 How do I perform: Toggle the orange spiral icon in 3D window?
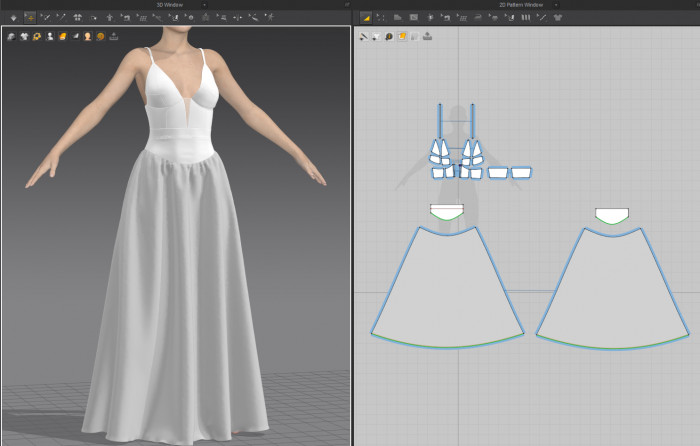coord(101,37)
